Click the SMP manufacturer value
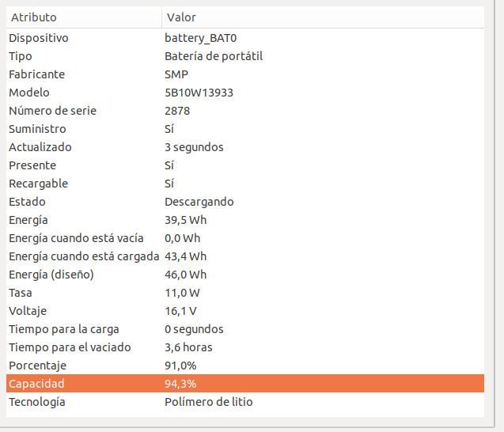Image resolution: width=504 pixels, height=432 pixels. [176, 74]
